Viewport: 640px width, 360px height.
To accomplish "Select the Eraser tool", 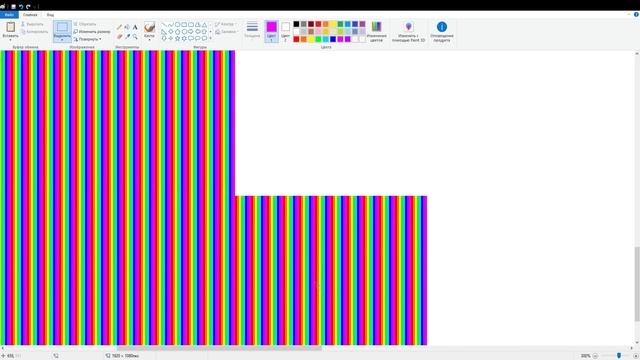I will pyautogui.click(x=120, y=36).
